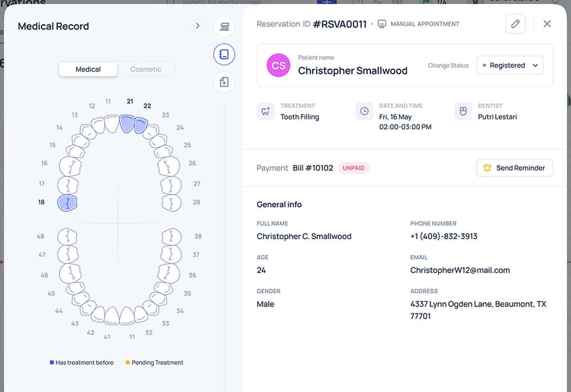Click the clock icon beside date and time
Viewport: 571px width, 392px height.
point(364,111)
